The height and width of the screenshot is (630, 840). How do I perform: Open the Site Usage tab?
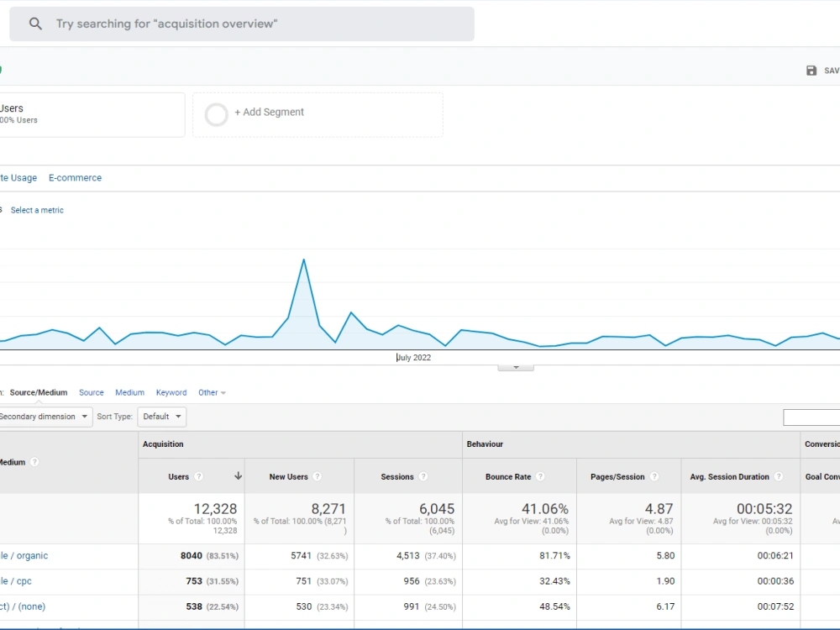[x=18, y=178]
